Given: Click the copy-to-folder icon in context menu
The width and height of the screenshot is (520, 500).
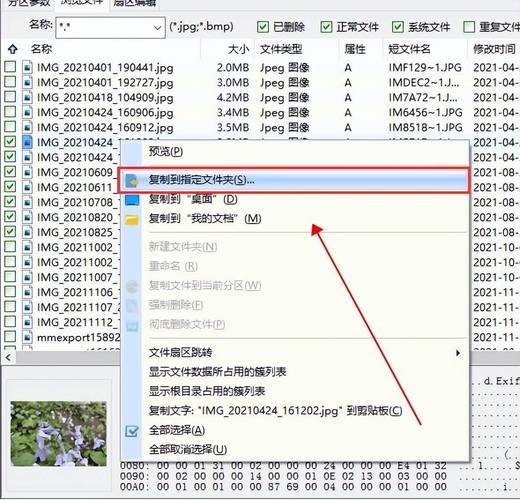Looking at the screenshot, I should click(132, 181).
